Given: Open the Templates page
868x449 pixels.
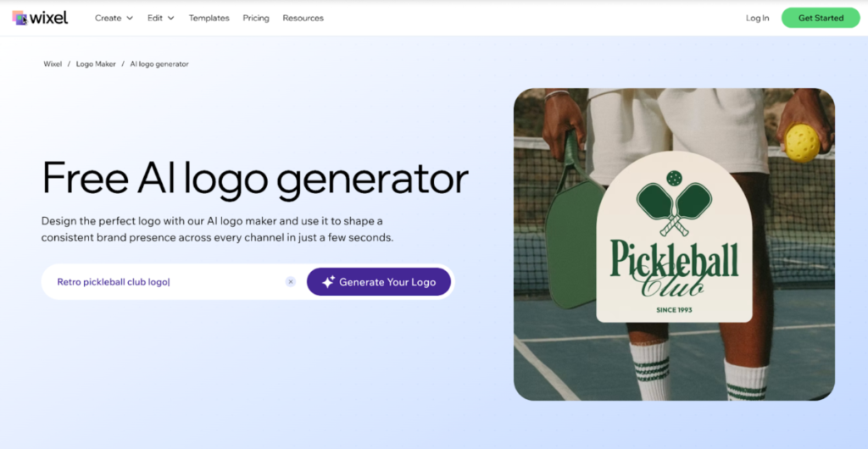Looking at the screenshot, I should point(209,19).
